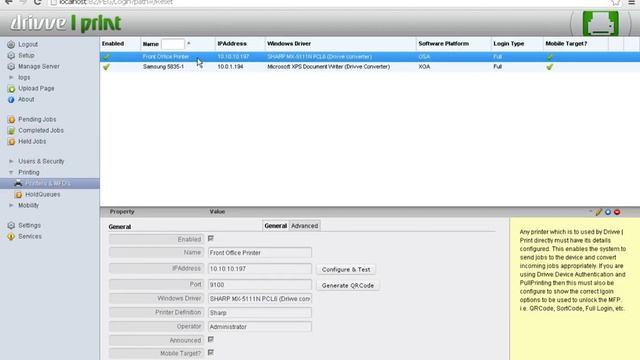
Task: Collapse the Printing tree node
Action: pyautogui.click(x=11, y=173)
